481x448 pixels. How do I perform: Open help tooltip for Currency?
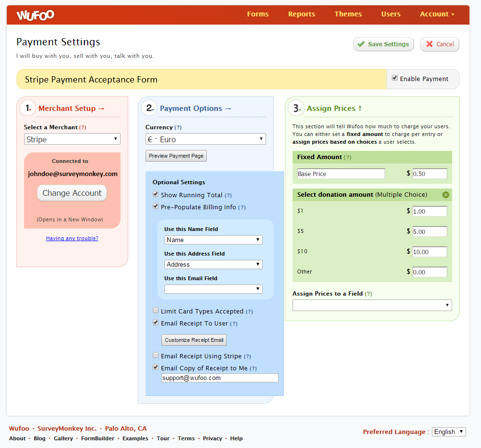(178, 127)
